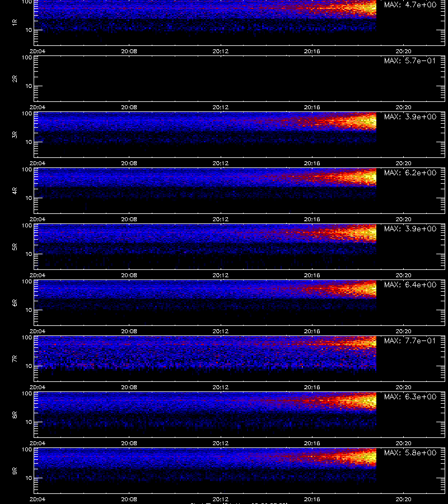Select the 4R panel axis label

pyautogui.click(x=15, y=190)
